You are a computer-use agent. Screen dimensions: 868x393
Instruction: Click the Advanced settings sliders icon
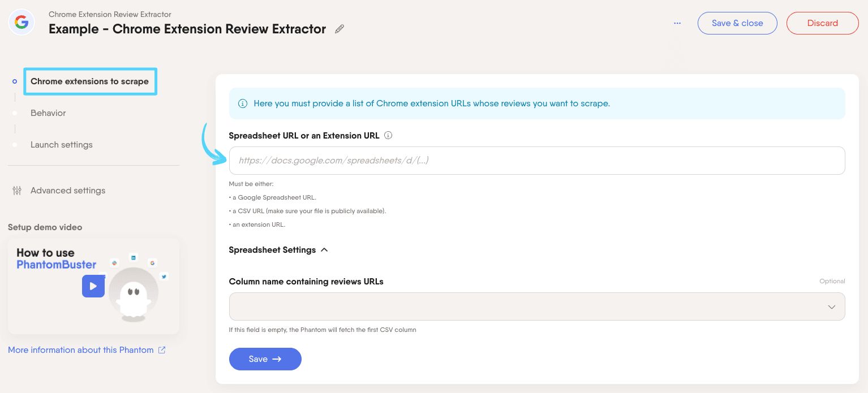pyautogui.click(x=17, y=191)
